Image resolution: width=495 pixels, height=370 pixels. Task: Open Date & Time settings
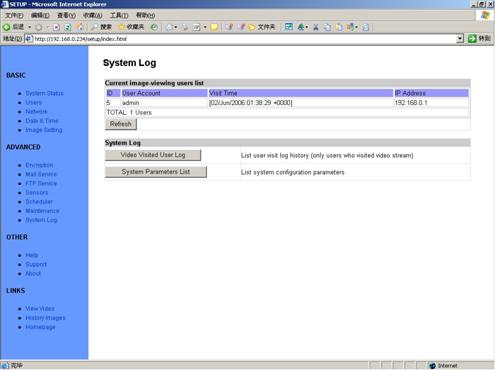(x=42, y=121)
